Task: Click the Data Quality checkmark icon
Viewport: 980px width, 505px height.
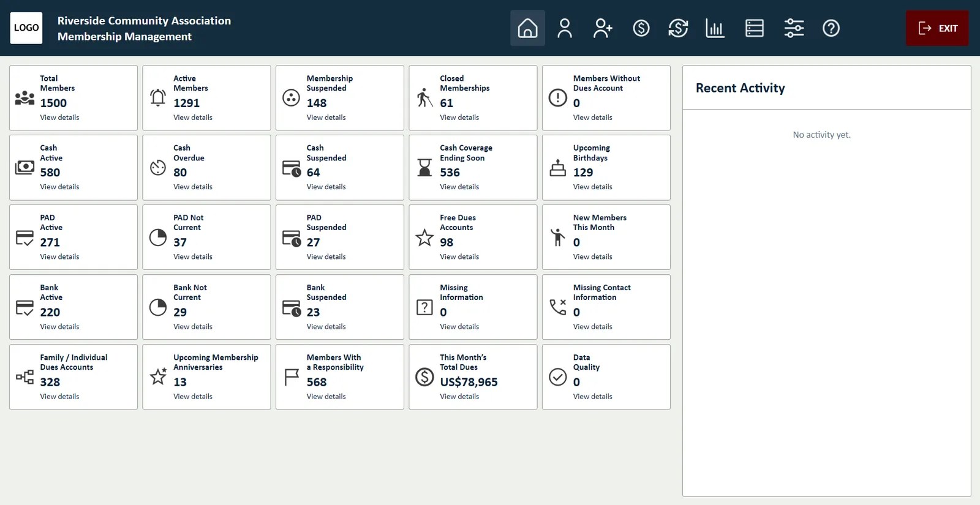Action: click(558, 377)
